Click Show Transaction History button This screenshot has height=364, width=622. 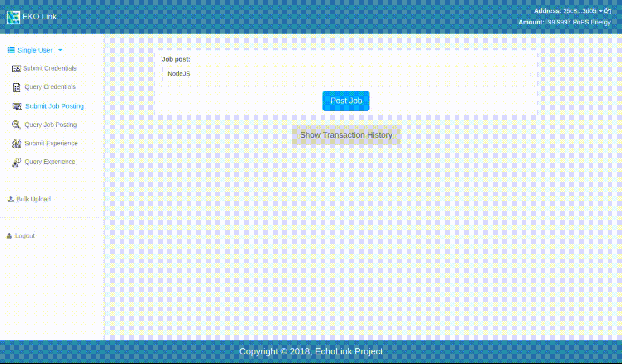click(346, 135)
